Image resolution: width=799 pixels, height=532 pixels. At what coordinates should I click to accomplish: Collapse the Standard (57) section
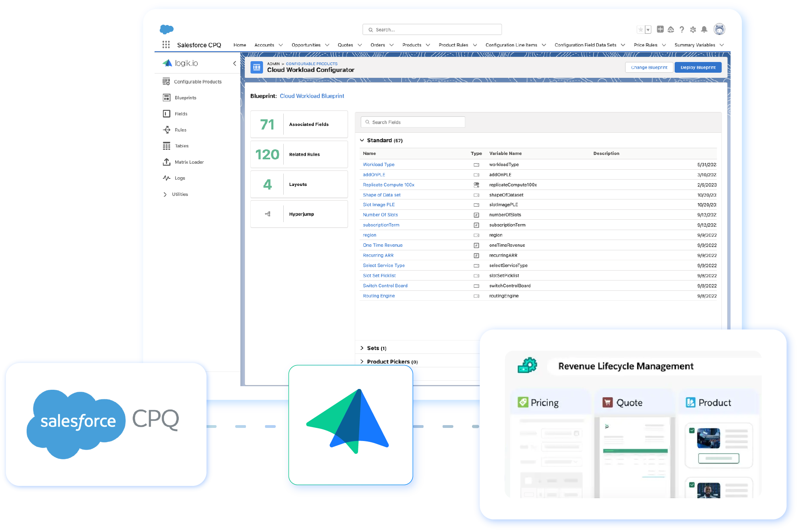[x=362, y=140]
